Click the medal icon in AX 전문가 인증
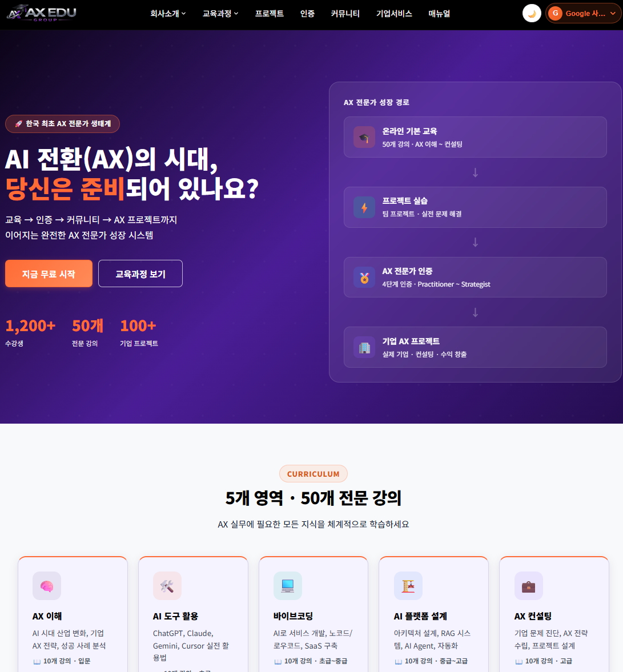This screenshot has height=672, width=623. [x=364, y=277]
